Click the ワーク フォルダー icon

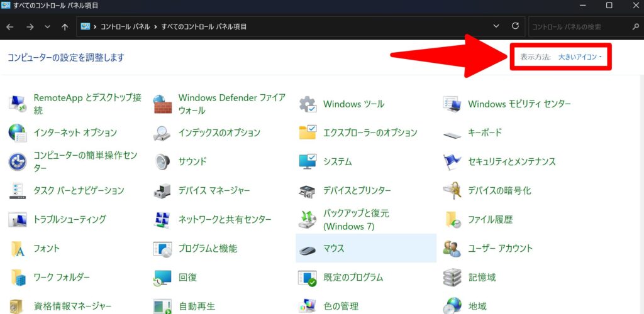[x=17, y=278]
